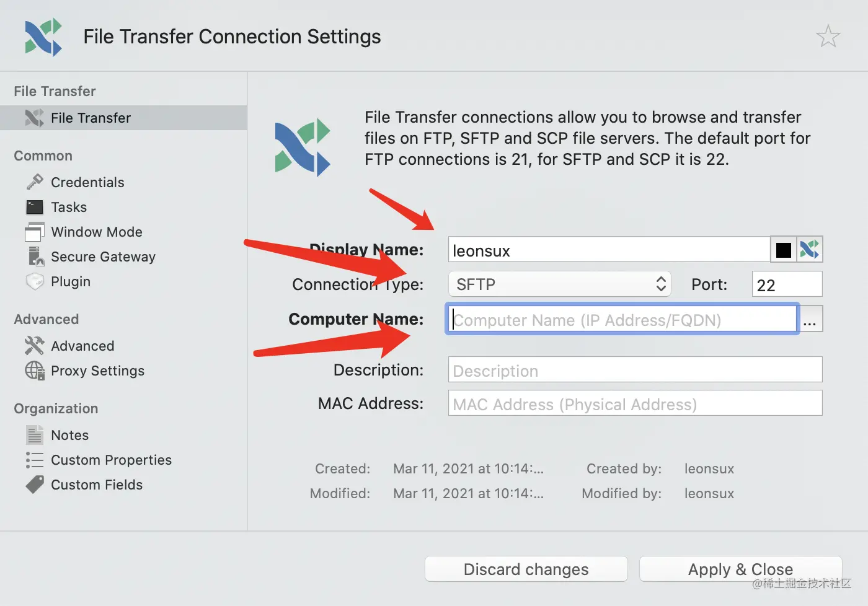
Task: Open the Connection Type SFTP dropdown
Action: [x=559, y=284]
